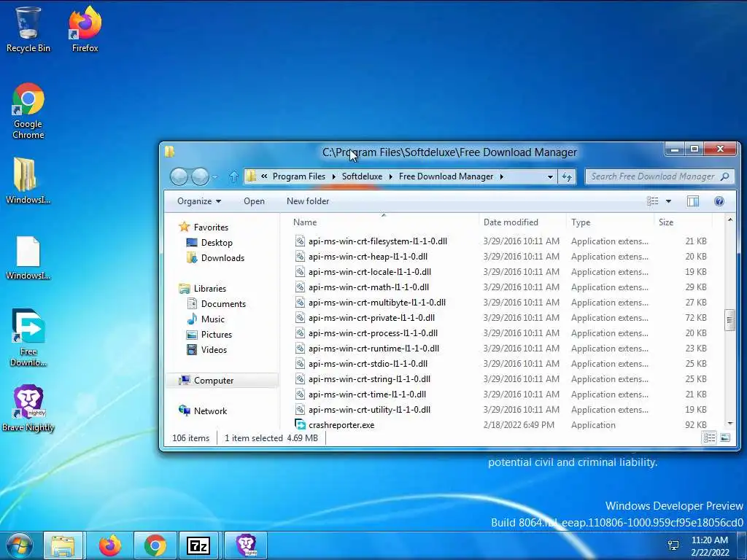Change view using the view icon

coord(653,201)
